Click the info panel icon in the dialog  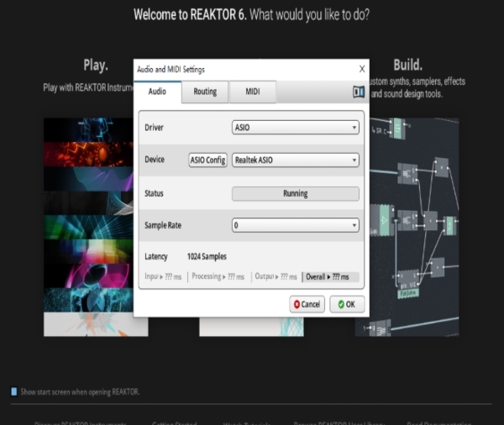[x=359, y=92]
